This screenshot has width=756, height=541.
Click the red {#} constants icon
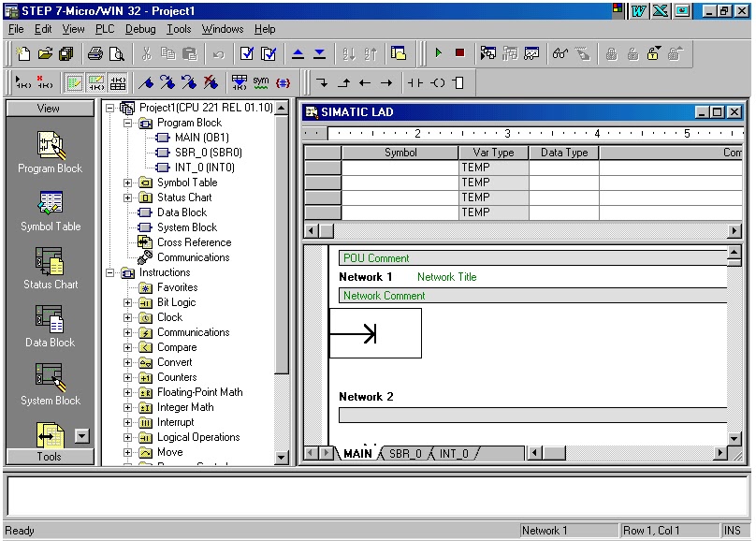coord(283,83)
